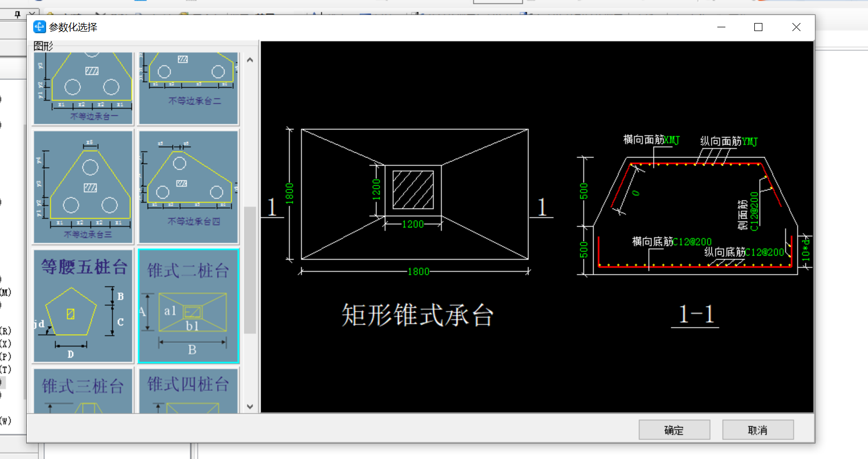Confirm selection with the 确定 button
This screenshot has height=459, width=868.
point(674,430)
